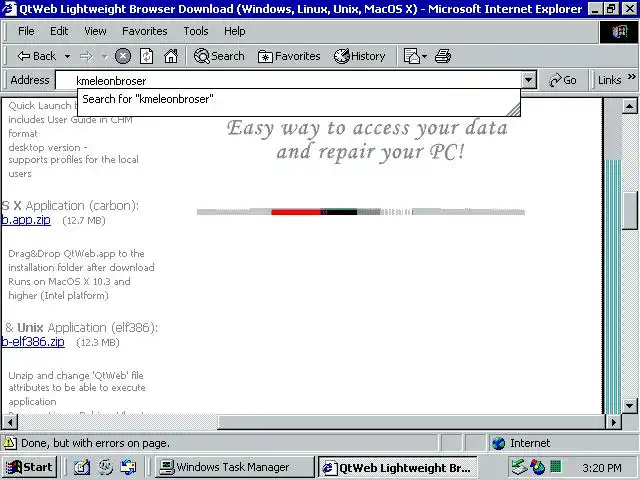This screenshot has height=480, width=640.
Task: Stop page loading with the Stop icon
Action: click(x=123, y=56)
